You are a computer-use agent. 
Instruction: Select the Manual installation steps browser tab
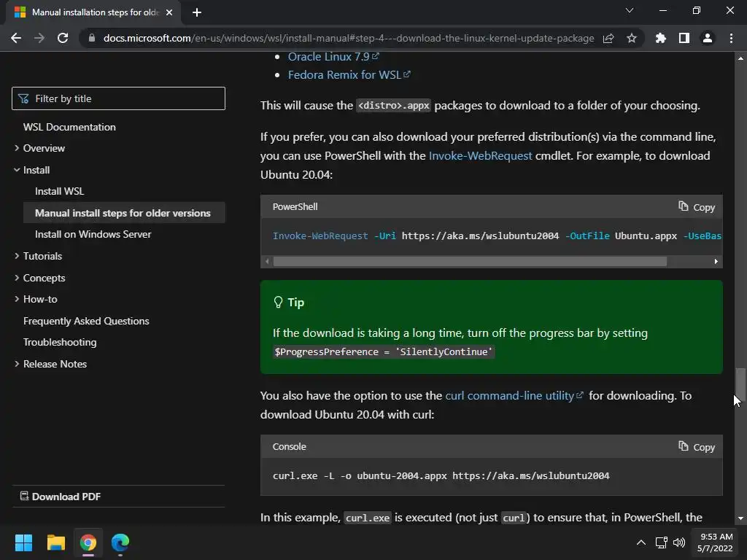click(93, 12)
